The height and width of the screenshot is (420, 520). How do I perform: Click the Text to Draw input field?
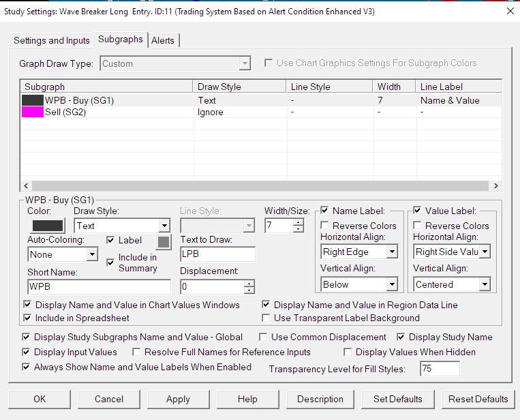click(x=217, y=254)
